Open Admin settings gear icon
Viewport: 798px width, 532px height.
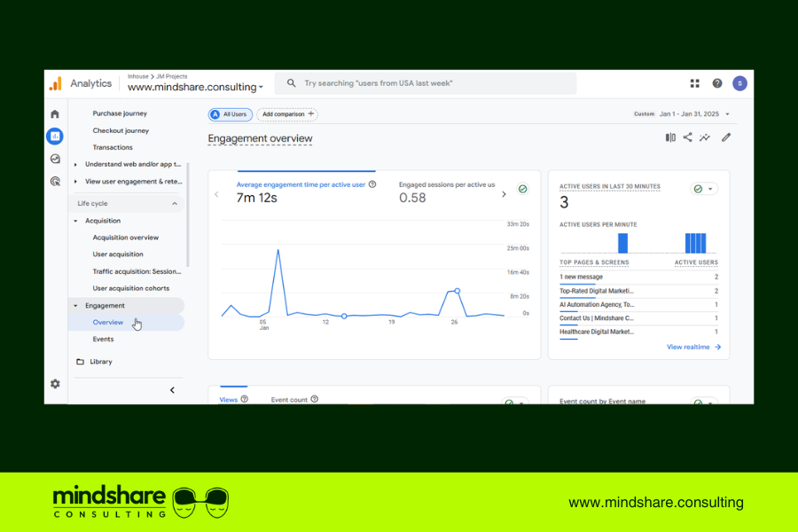click(x=55, y=384)
